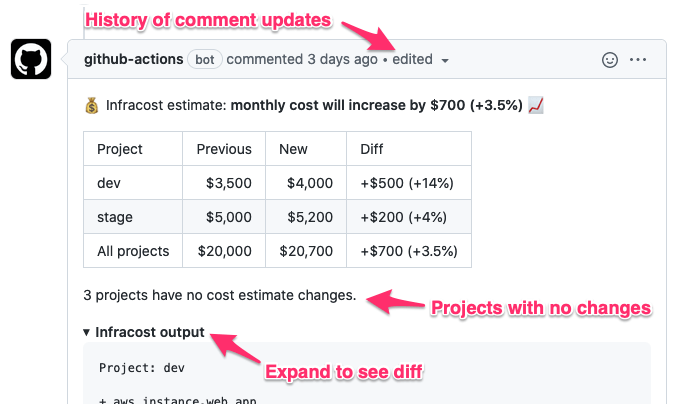Click the GitHub Octocat avatar icon
Screen dimensions: 680x404
click(31, 60)
